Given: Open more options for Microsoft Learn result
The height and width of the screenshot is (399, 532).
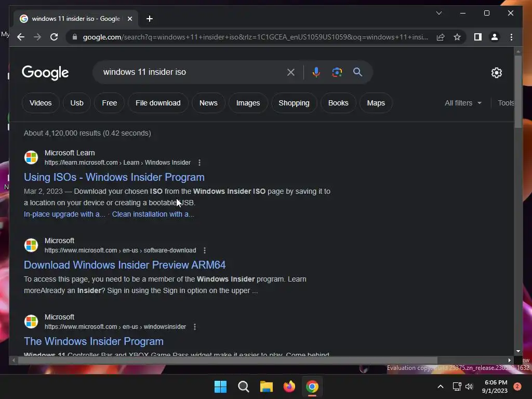Looking at the screenshot, I should click(199, 163).
